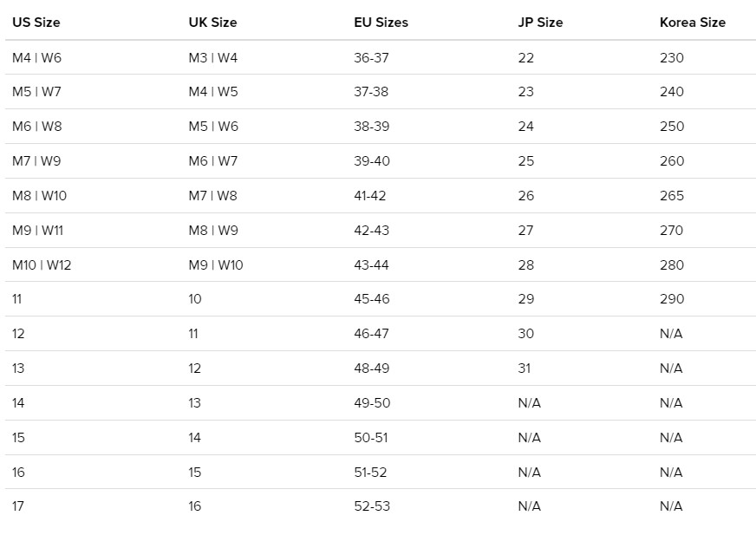Click the Korea Size column header

[693, 23]
